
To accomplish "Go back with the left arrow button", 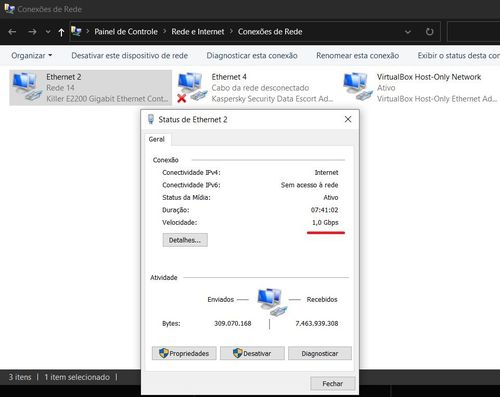I will [12, 32].
